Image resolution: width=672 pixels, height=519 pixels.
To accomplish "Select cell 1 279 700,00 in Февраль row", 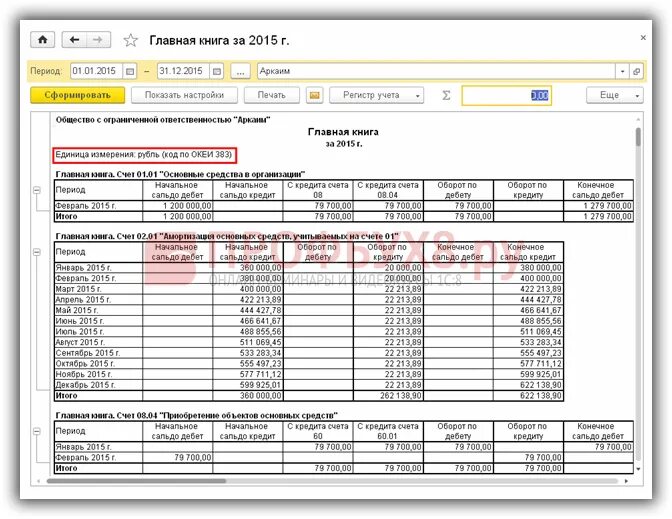I will 598,206.
